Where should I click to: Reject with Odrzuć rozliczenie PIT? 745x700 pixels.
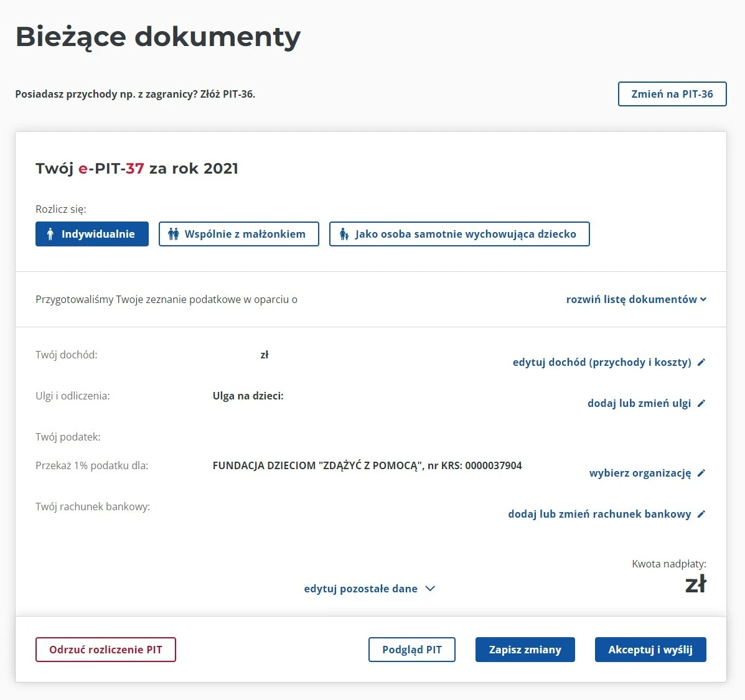106,650
